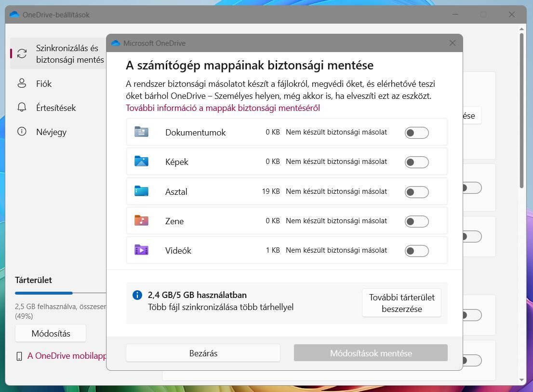Open További információ a mappák biztonsági mentéséről link

pos(223,108)
